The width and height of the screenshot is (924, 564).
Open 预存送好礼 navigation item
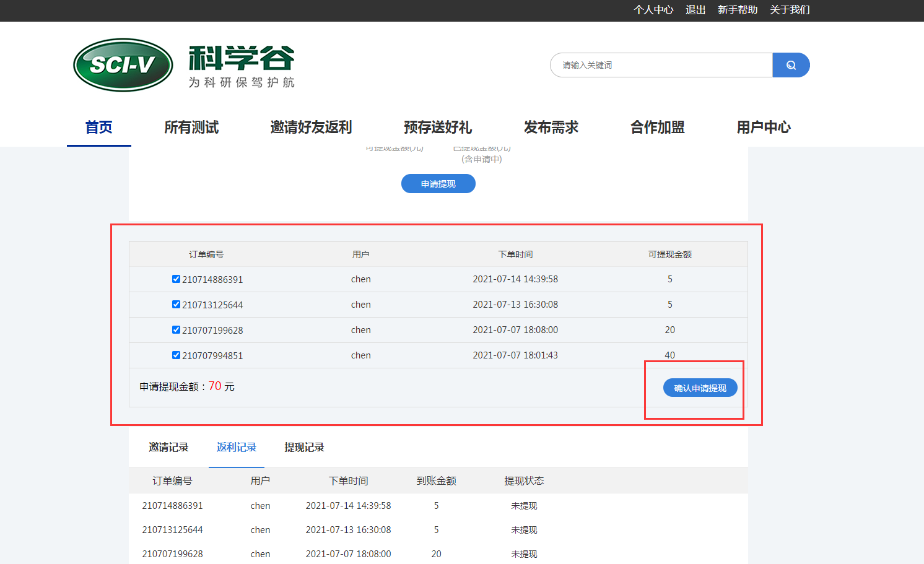[x=438, y=128]
